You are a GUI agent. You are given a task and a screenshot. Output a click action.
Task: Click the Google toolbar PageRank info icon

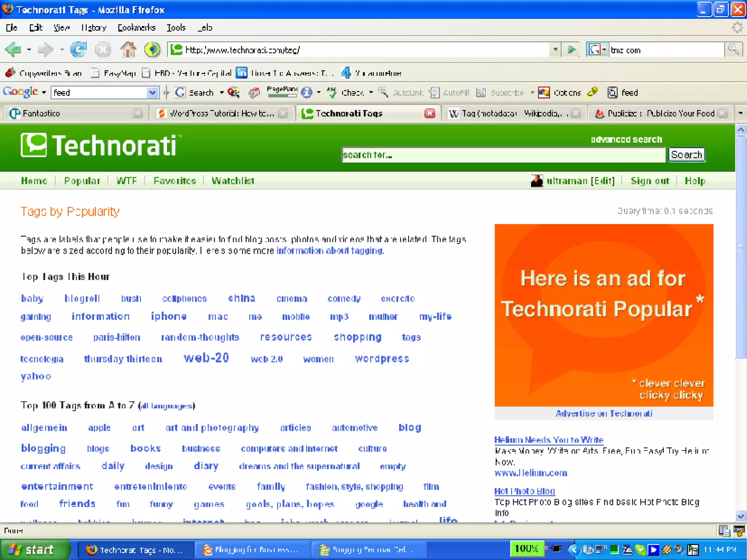coord(307,93)
